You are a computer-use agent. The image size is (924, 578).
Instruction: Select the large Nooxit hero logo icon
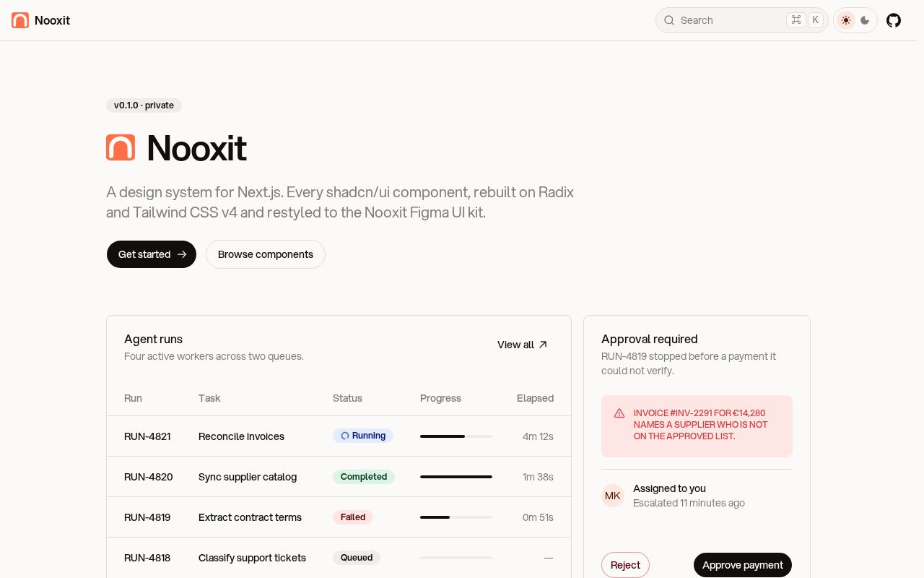(121, 147)
